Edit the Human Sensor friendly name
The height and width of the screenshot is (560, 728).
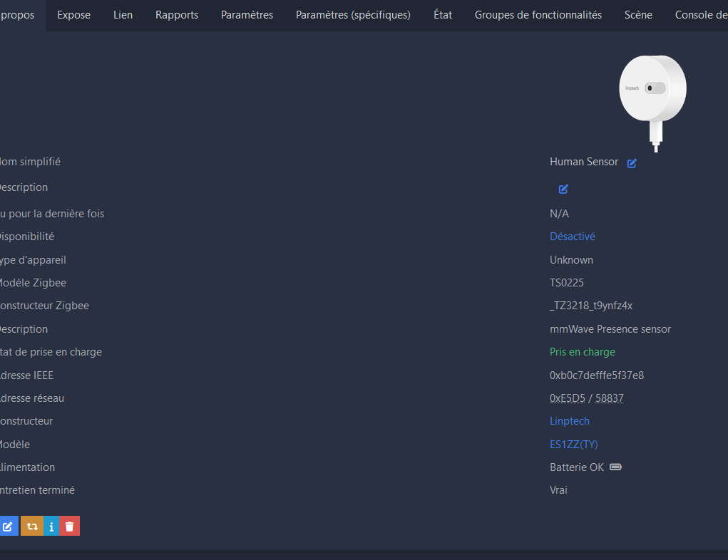[632, 163]
